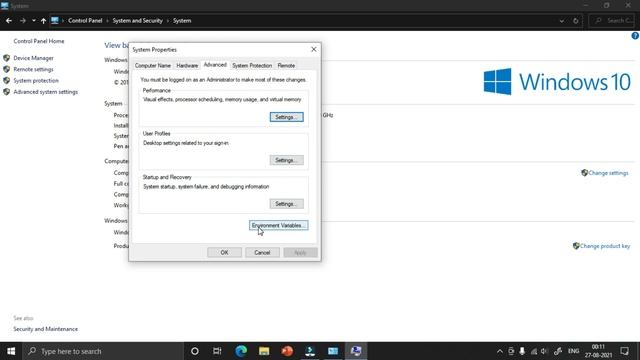Select the Advanced tab
This screenshot has height=360, width=640.
pos(215,65)
